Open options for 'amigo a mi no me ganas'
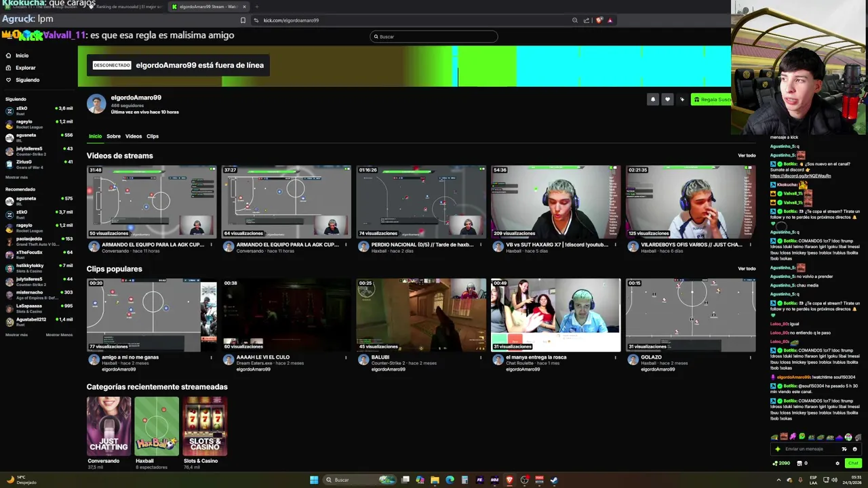868x488 pixels. pos(211,358)
